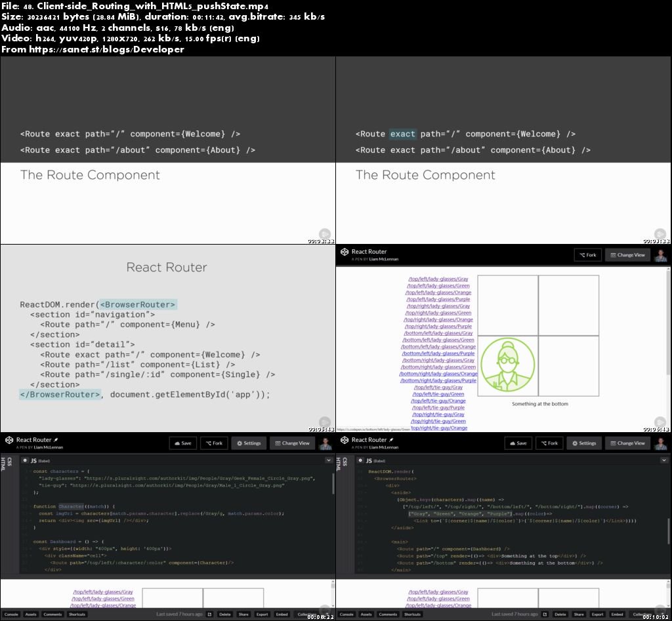Screen dimensions: 672x621
Task: Follow /top/left/lady-glasses/Gray link in 00:10:02 frame
Action: coord(438,592)
